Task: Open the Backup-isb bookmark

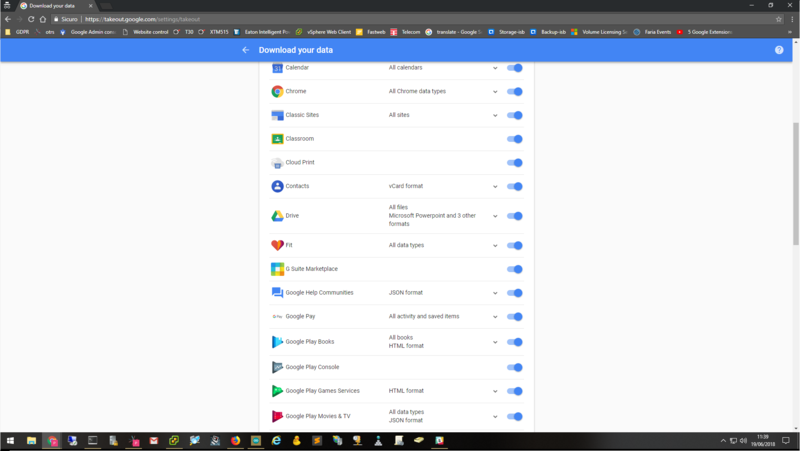Action: [x=548, y=32]
